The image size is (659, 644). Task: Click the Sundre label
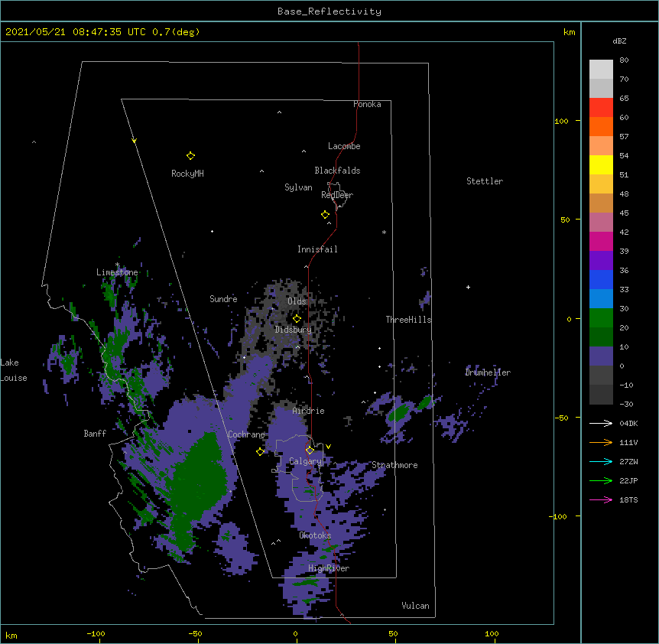point(223,299)
